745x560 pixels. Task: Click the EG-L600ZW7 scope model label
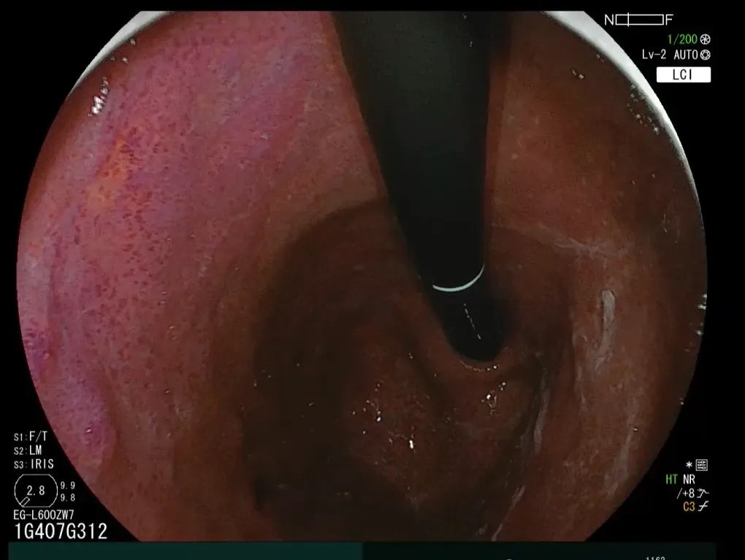tap(44, 515)
